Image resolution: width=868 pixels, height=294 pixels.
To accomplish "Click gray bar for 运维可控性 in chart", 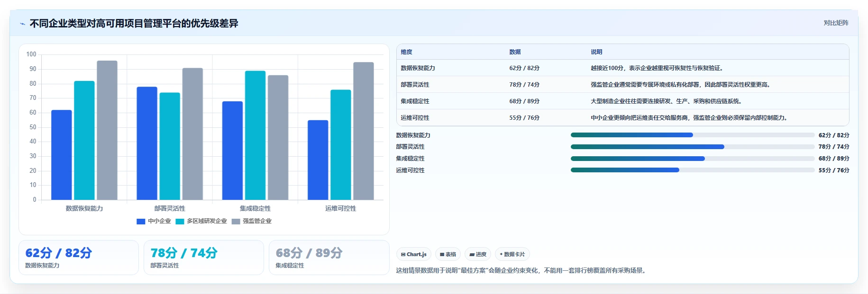I will [364, 131].
